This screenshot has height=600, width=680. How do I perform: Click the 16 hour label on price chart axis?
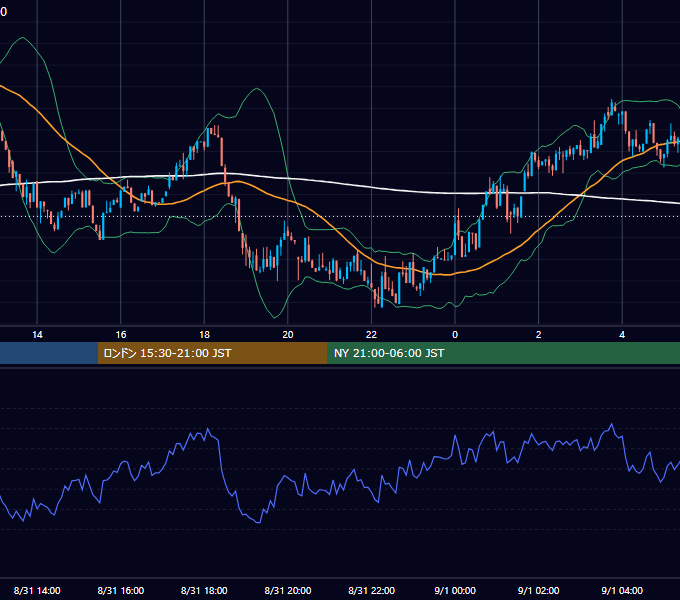pos(121,335)
